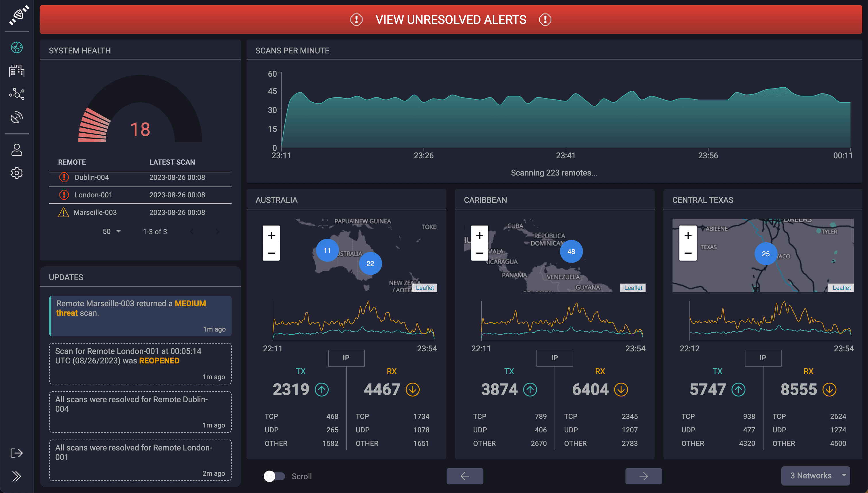Click the next networks arrow button
Screen dimensions: 868x493
click(x=643, y=476)
